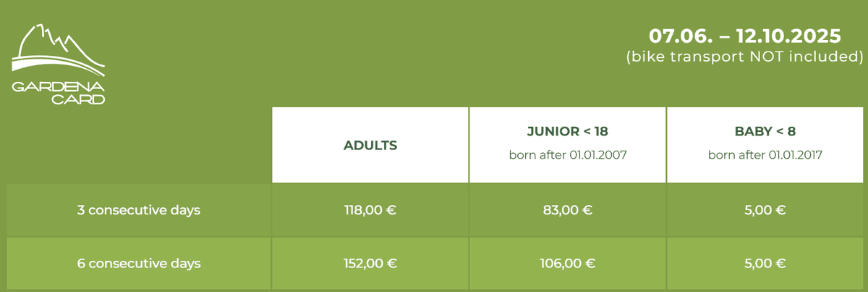This screenshot has width=868, height=292.
Task: Click the 118,00 € adult price
Action: (370, 211)
